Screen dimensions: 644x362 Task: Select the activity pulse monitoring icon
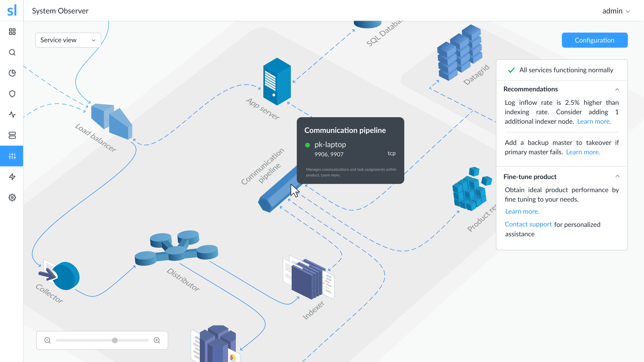pyautogui.click(x=12, y=115)
